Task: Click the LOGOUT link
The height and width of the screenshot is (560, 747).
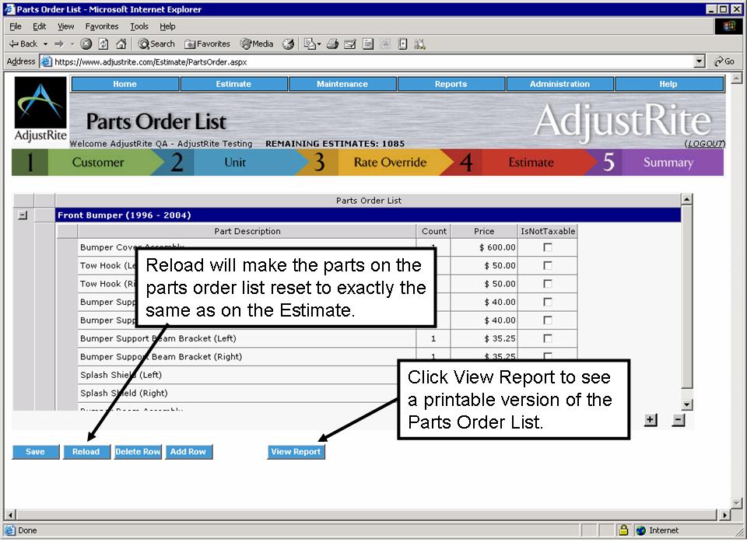Action: [705, 143]
